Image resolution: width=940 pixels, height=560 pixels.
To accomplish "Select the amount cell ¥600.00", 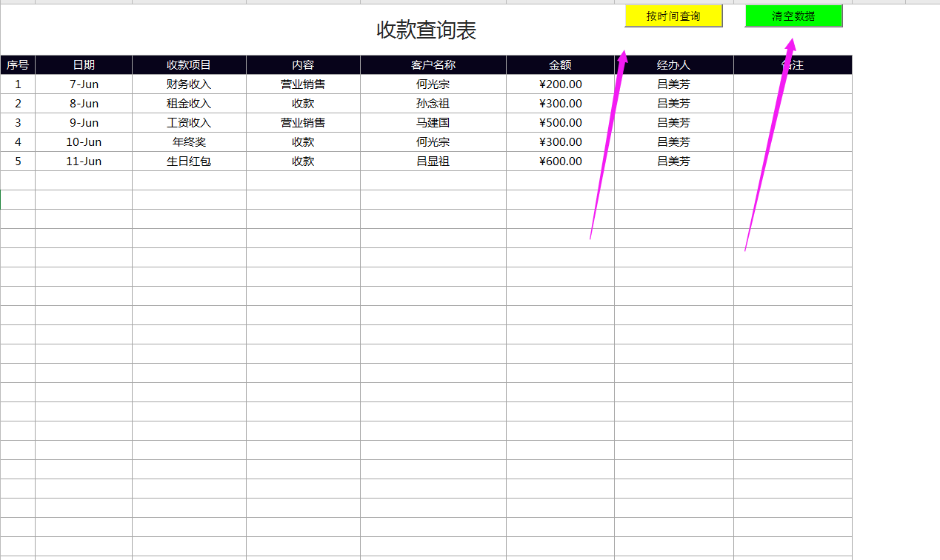I will [560, 161].
